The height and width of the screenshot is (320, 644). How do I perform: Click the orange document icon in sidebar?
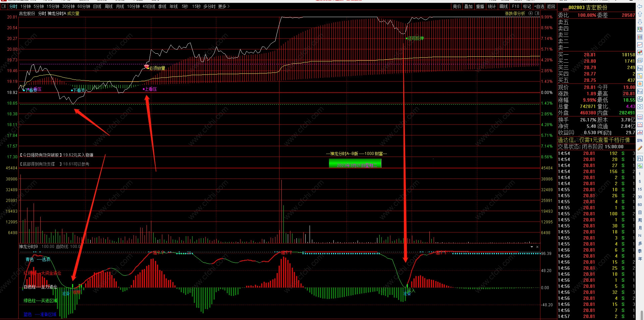(640, 84)
